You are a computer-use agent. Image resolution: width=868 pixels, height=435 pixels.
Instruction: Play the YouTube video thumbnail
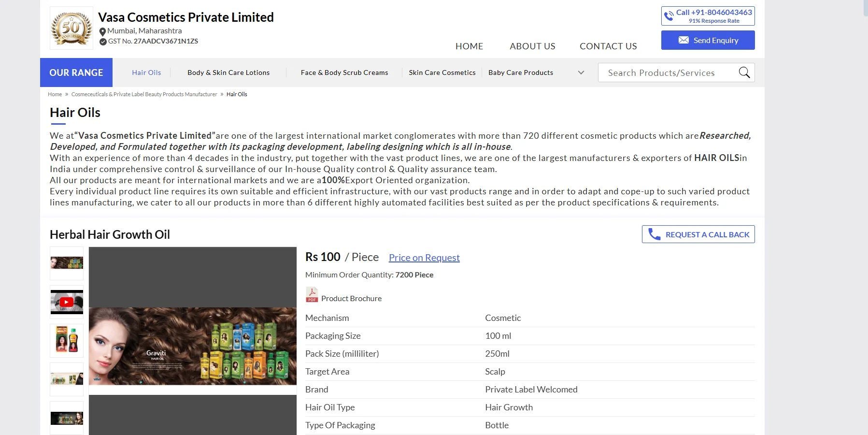67,302
